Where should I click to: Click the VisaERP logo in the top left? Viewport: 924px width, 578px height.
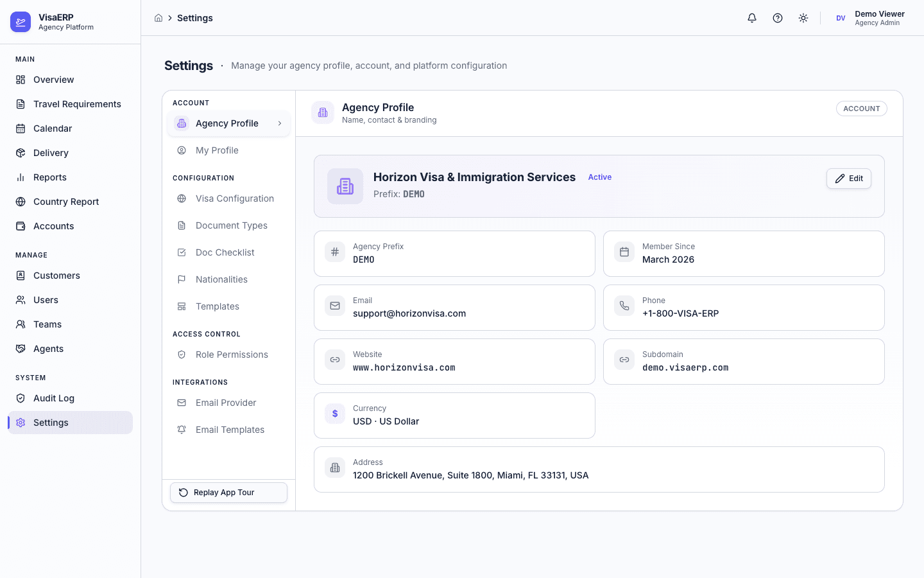[x=21, y=21]
